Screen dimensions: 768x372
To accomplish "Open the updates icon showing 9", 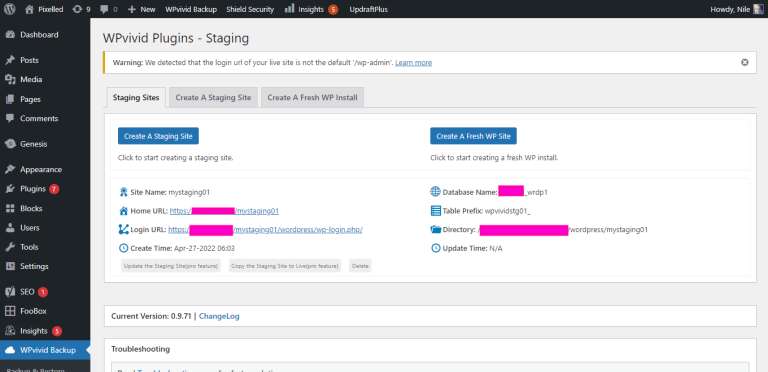I will pos(81,9).
